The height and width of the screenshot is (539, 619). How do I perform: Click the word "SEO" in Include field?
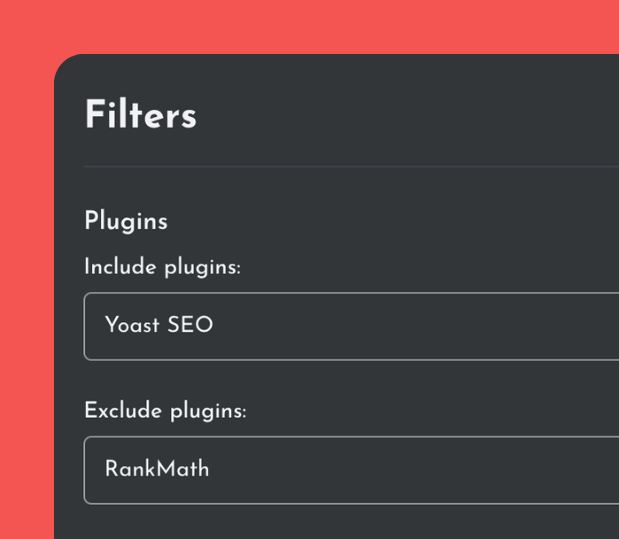pyautogui.click(x=190, y=325)
